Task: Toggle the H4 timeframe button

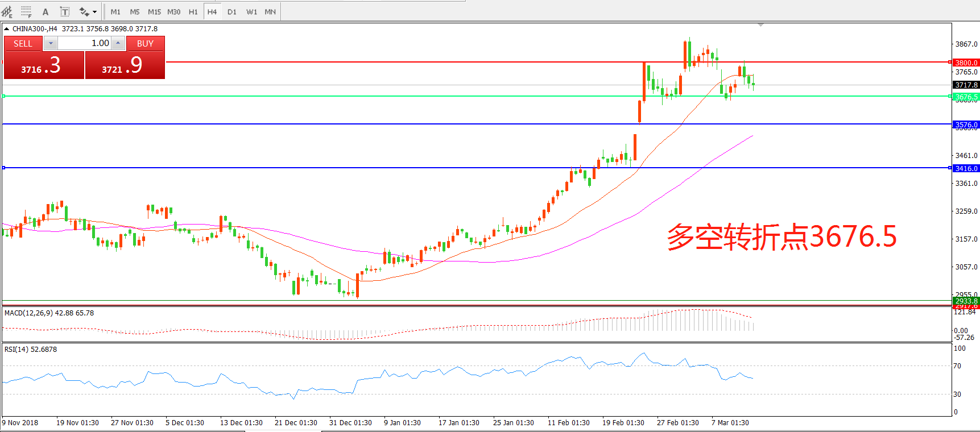Action: coord(212,11)
